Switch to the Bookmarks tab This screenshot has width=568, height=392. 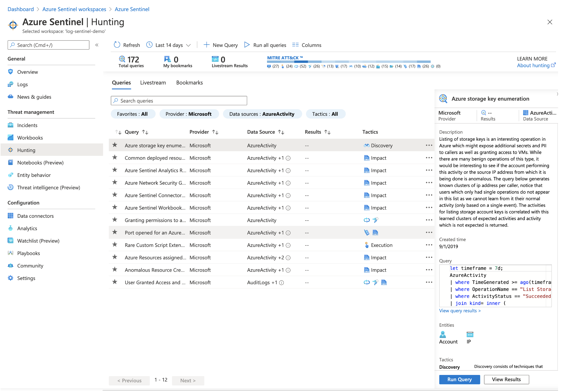pyautogui.click(x=189, y=83)
